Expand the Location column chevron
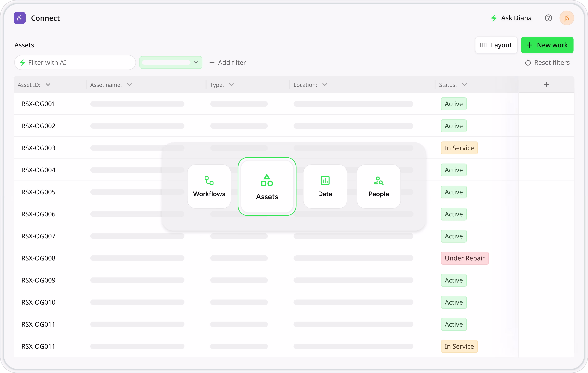The image size is (588, 373). point(324,85)
